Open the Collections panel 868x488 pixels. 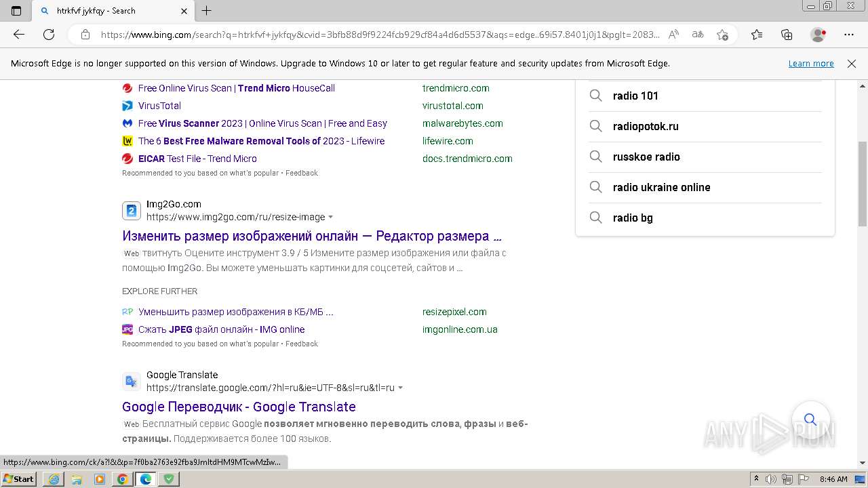[x=787, y=35]
